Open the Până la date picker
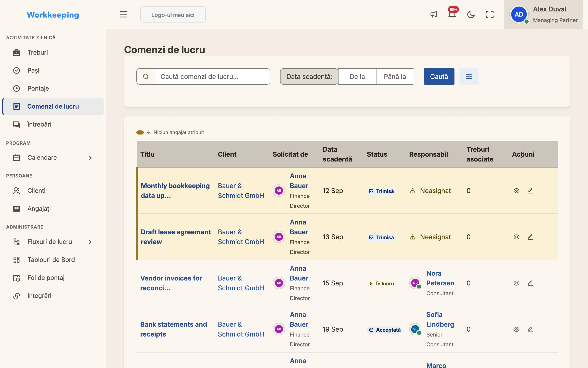This screenshot has height=368, width=588. [395, 76]
